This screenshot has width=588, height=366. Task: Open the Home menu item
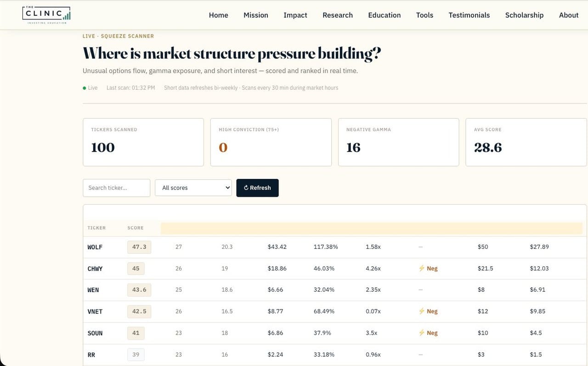coord(219,15)
